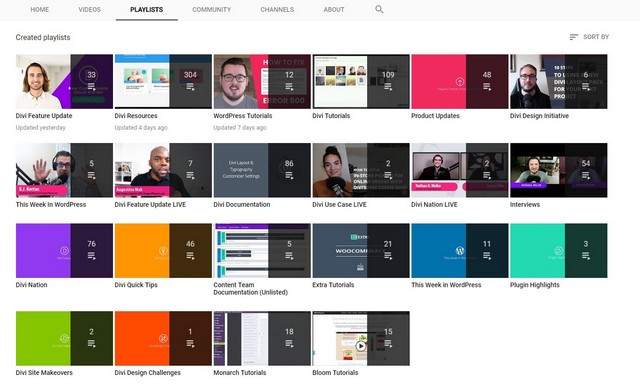This screenshot has height=390, width=640.
Task: Open the Divi Feature Update playlist thumbnail
Action: [64, 81]
